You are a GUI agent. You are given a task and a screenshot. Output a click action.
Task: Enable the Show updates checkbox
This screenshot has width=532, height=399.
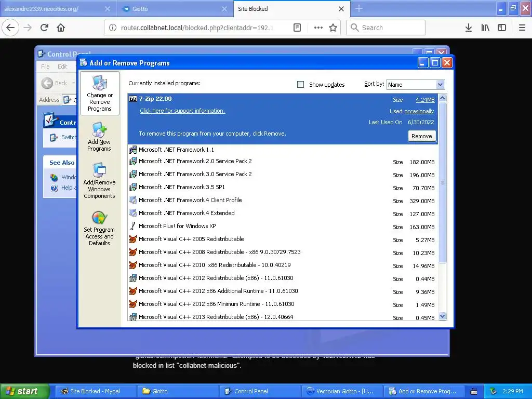coord(301,85)
